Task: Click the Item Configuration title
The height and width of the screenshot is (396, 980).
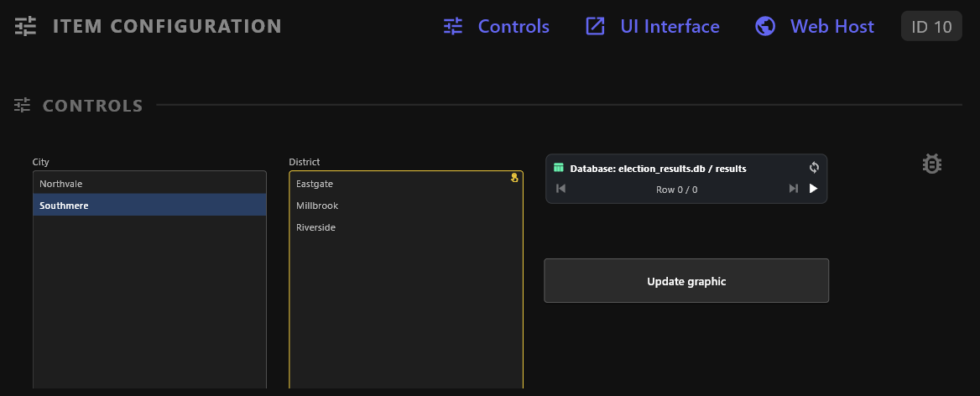Action: point(167,26)
